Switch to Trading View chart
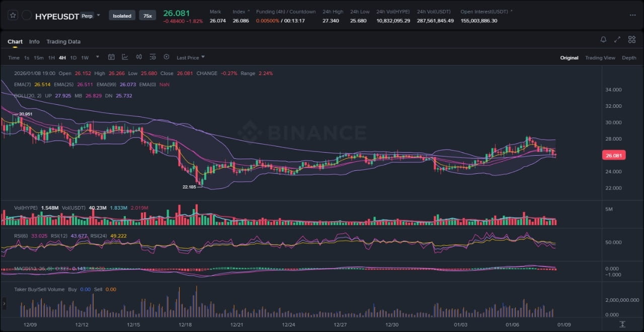The image size is (644, 332). pyautogui.click(x=600, y=57)
